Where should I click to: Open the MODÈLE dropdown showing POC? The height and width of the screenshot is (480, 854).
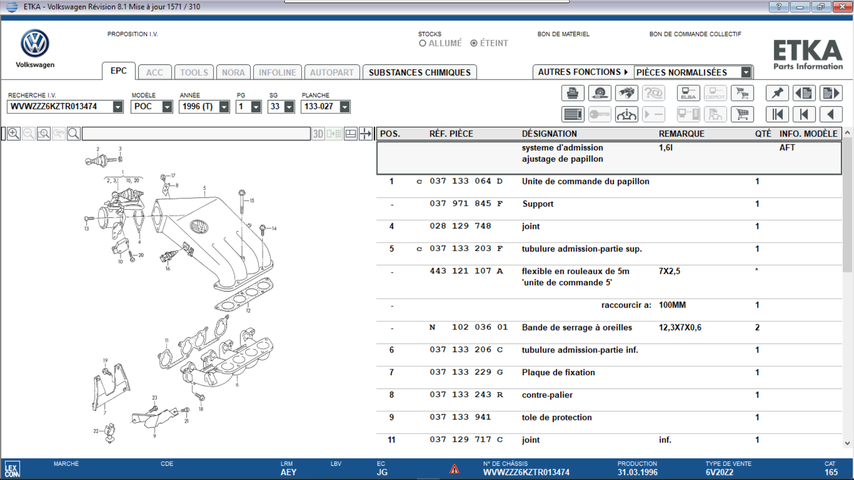[167, 107]
